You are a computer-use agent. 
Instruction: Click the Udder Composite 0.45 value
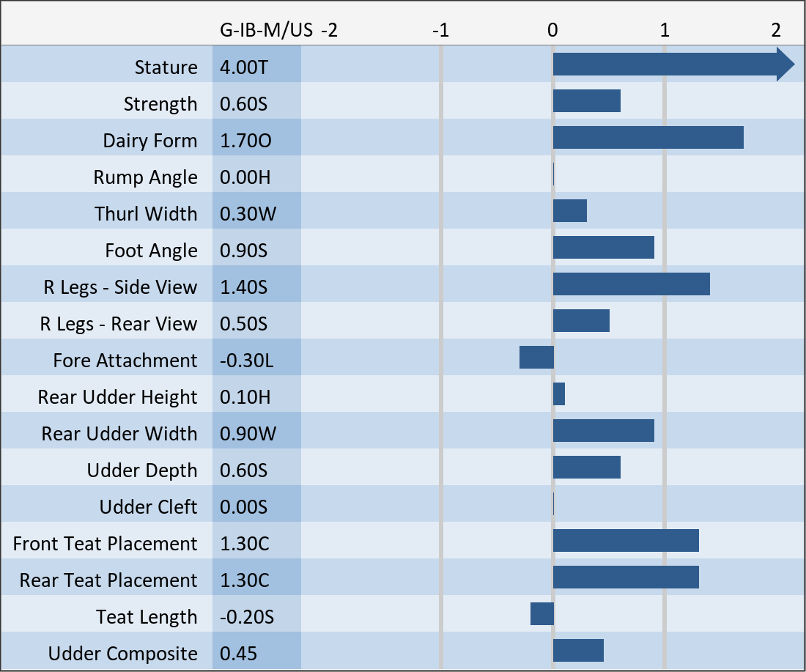[x=239, y=654]
